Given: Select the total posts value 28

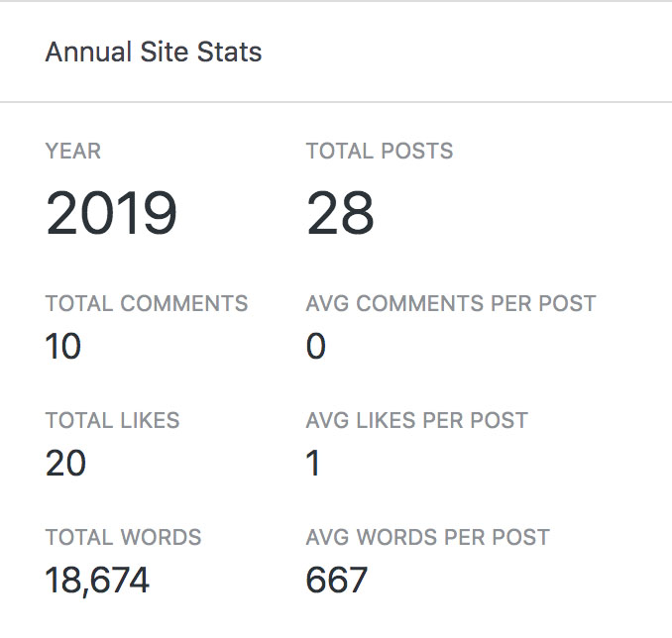Looking at the screenshot, I should pyautogui.click(x=340, y=213).
